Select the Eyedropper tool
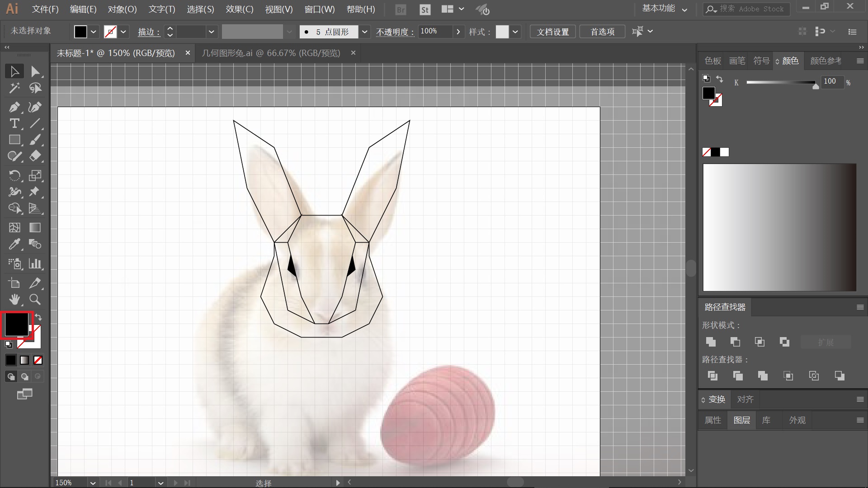The height and width of the screenshot is (488, 868). point(14,244)
